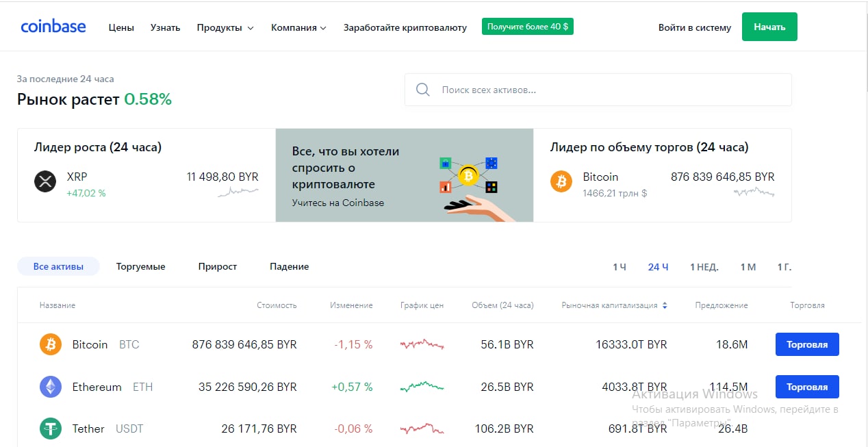Screen dimensions: 868x447
Task: Select the 1 НЕД. time range
Action: pyautogui.click(x=704, y=267)
